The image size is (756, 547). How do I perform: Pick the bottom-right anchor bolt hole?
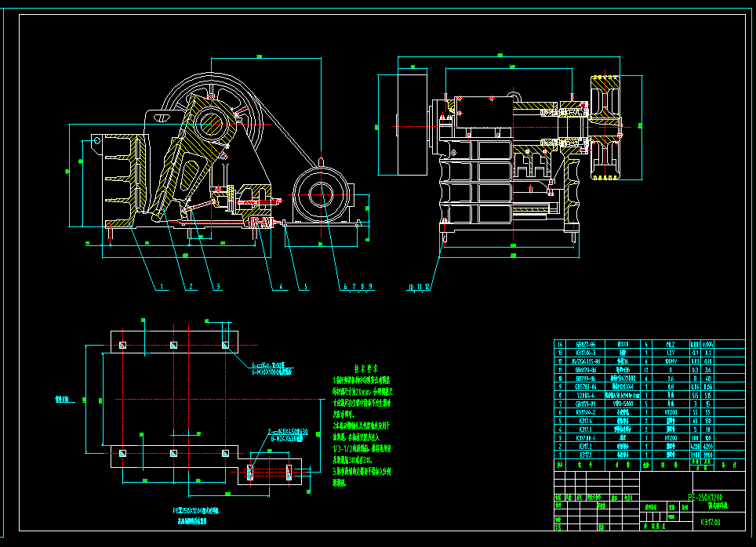pos(225,454)
